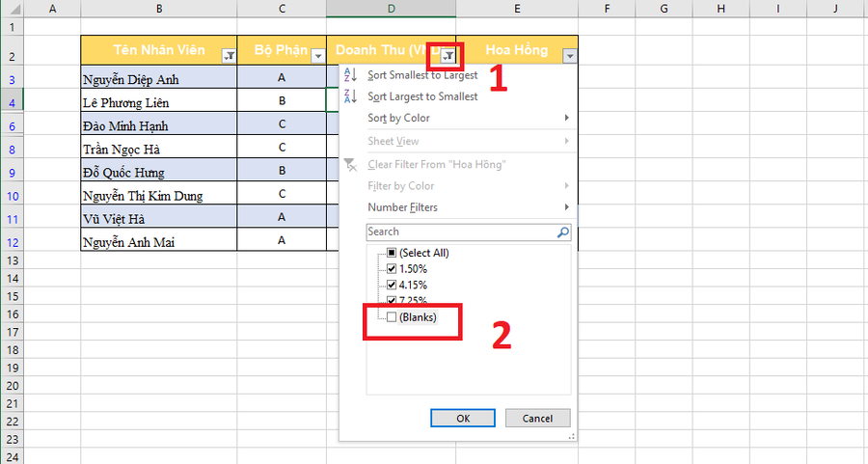Select cell Nguyễn Thị Kim Dung
Screen dimensions: 868x464
tap(159, 193)
